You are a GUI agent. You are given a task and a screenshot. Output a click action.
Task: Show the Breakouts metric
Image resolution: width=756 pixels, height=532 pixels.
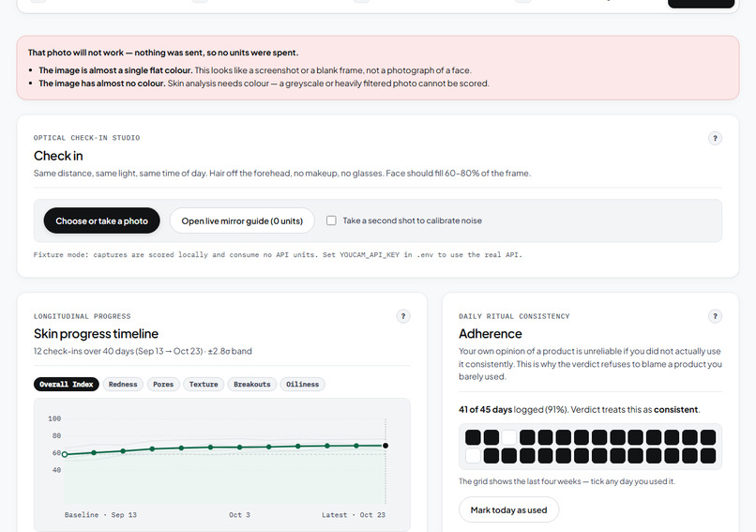[x=252, y=385]
